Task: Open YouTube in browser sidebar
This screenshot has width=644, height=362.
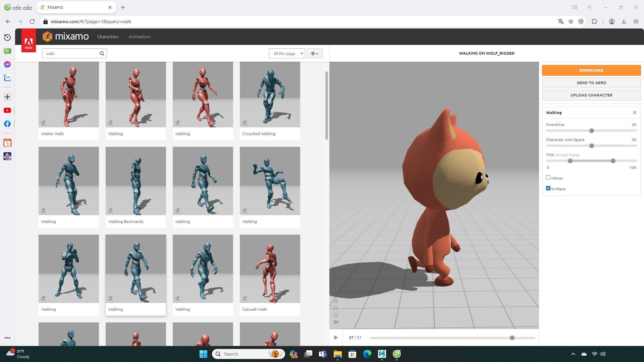Action: 7,111
